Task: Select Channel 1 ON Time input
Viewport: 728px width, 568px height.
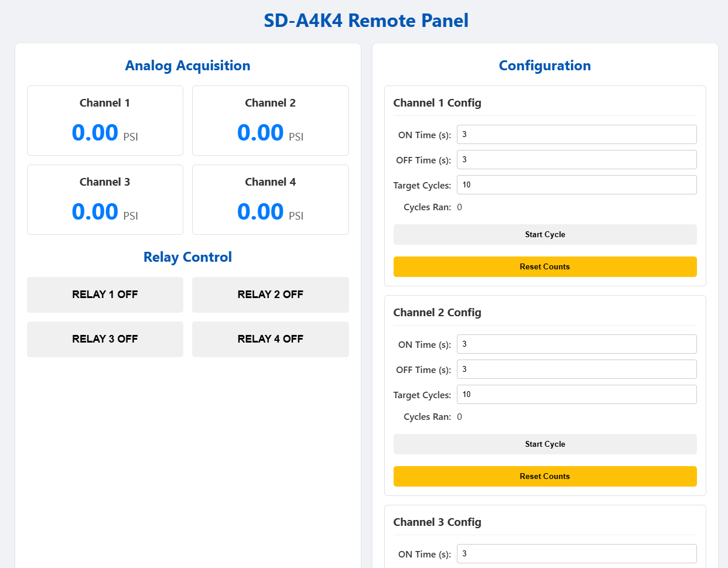Action: click(576, 134)
